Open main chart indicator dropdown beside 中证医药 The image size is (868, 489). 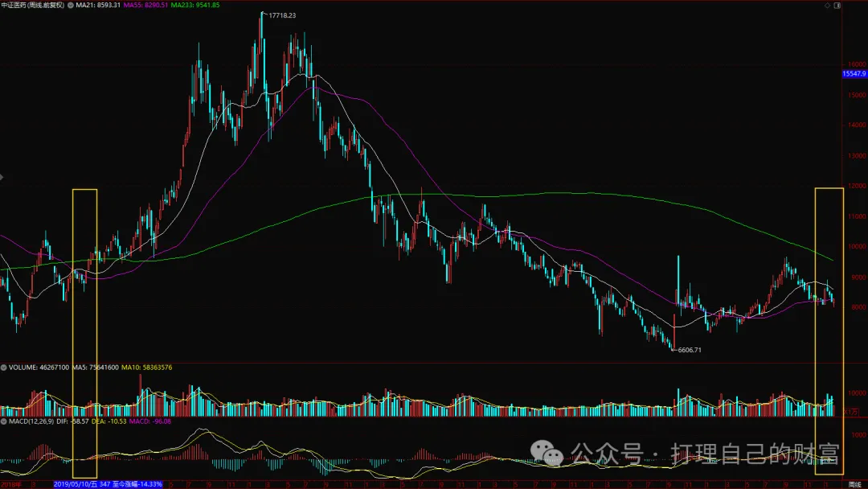coord(70,5)
